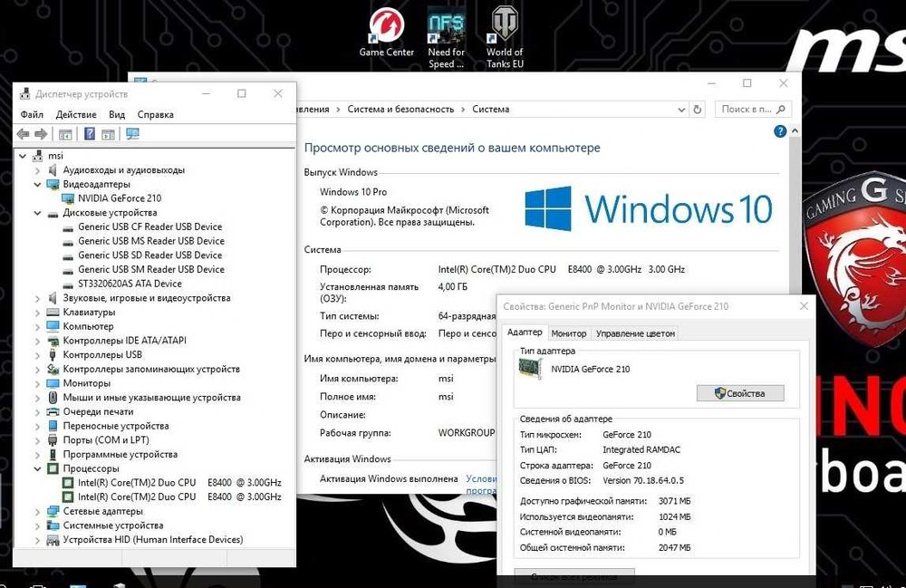Viewport: 906px width, 588px height.
Task: Click Система и безопасность breadcrumb
Action: [400, 109]
